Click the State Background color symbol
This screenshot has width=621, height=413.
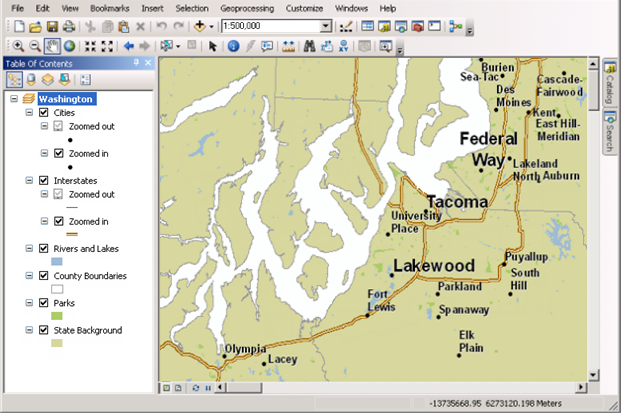pyautogui.click(x=57, y=343)
